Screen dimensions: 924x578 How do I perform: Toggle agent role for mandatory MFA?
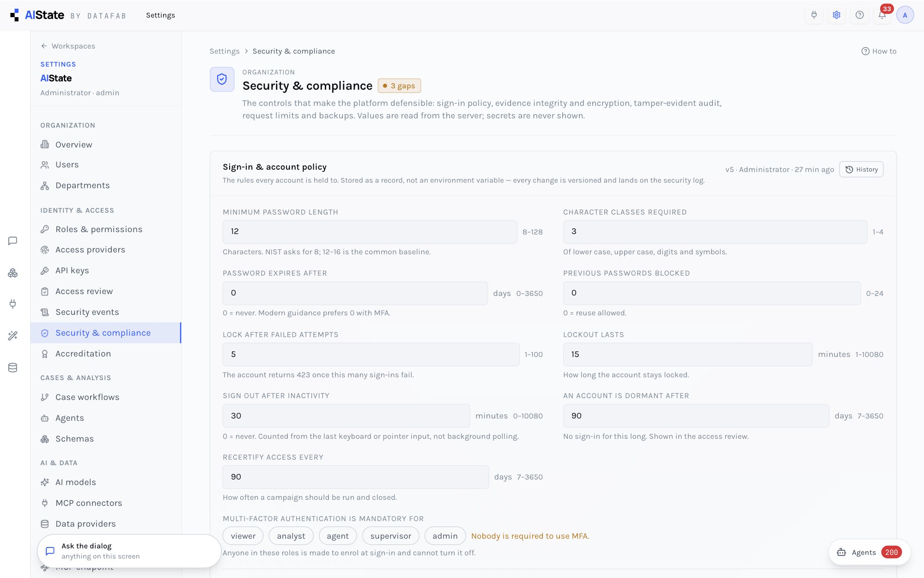point(338,536)
